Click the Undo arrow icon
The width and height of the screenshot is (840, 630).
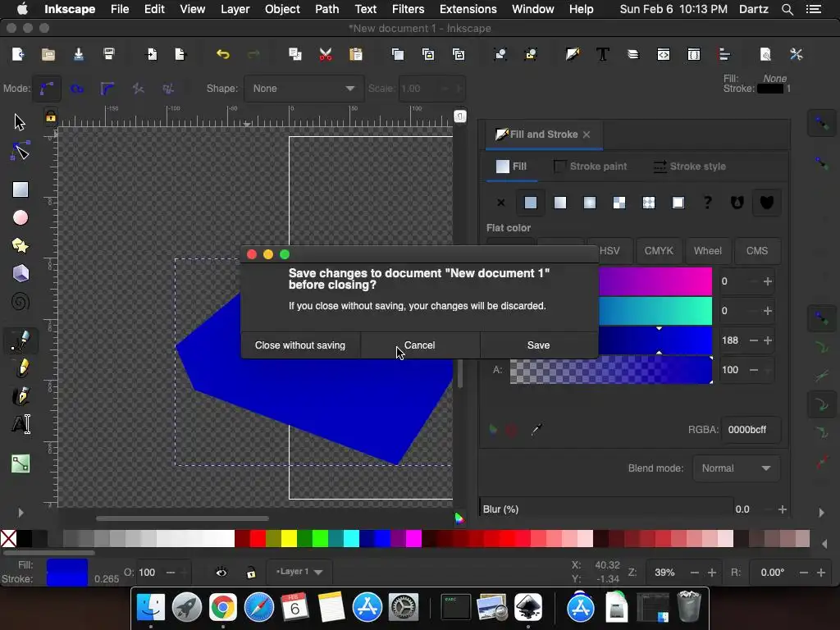[x=223, y=54]
